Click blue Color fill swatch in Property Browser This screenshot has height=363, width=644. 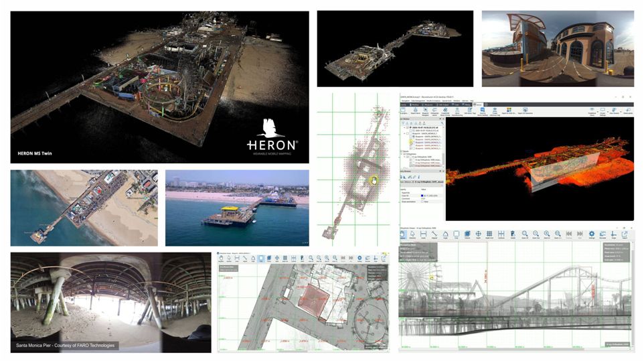[422, 196]
